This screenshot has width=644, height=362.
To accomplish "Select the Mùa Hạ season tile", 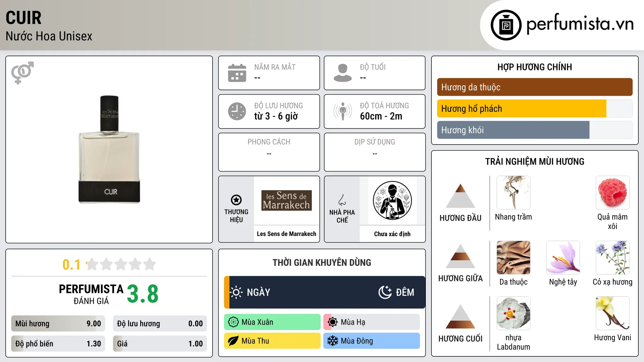I will click(x=372, y=322).
